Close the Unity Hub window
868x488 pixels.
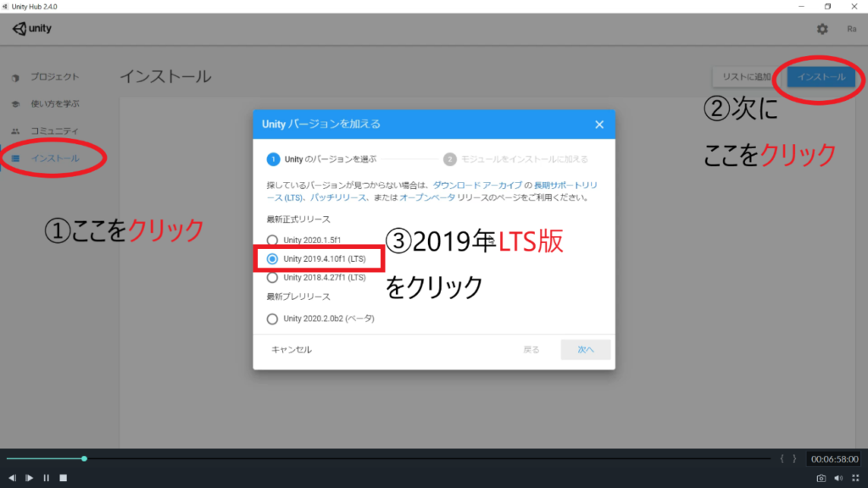click(854, 7)
